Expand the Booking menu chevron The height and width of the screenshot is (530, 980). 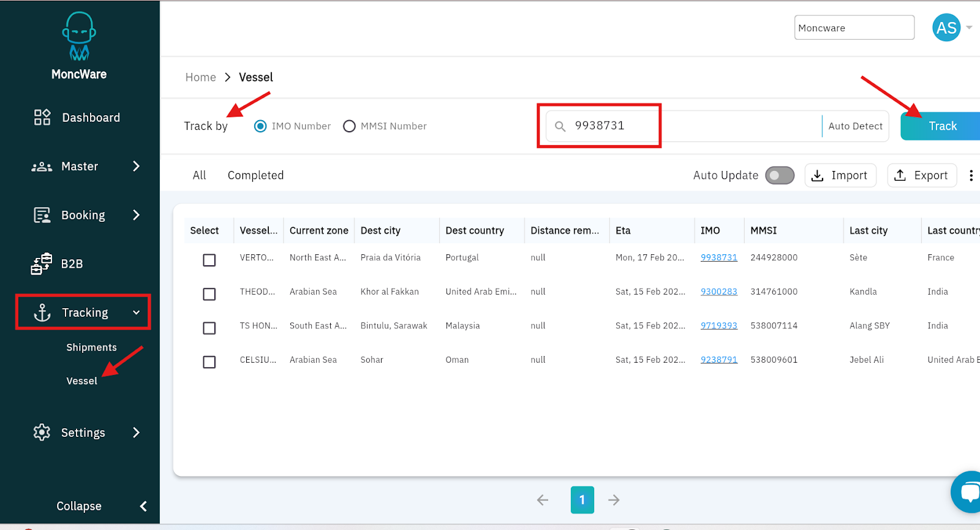click(136, 215)
